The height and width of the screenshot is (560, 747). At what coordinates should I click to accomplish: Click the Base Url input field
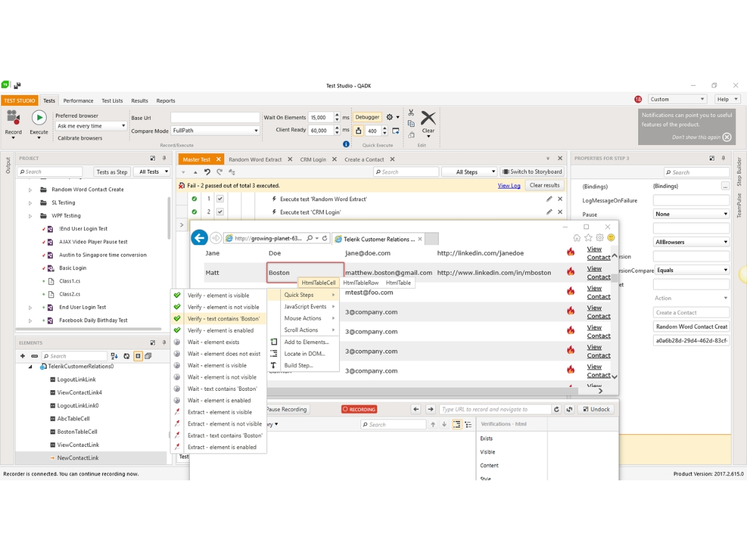tap(215, 117)
